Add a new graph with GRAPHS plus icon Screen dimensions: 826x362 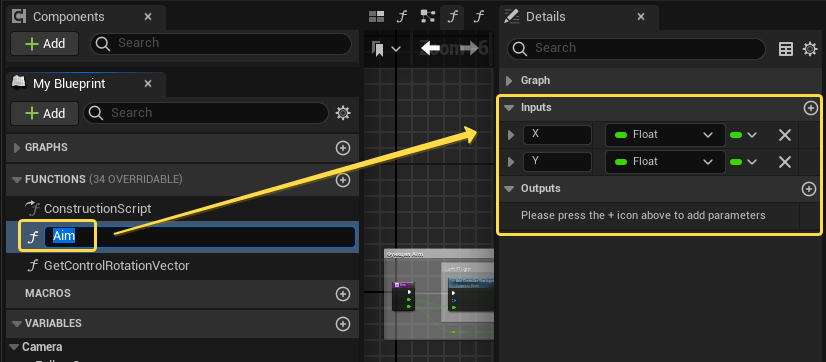click(343, 148)
